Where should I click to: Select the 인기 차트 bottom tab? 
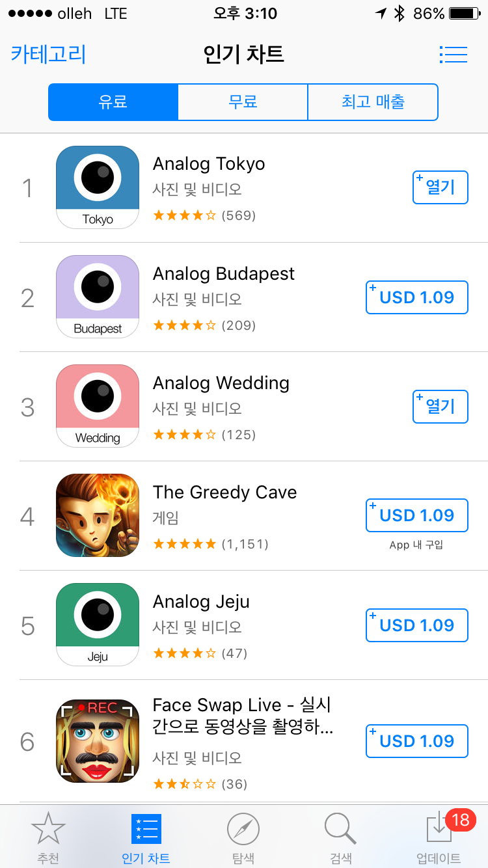click(x=146, y=837)
